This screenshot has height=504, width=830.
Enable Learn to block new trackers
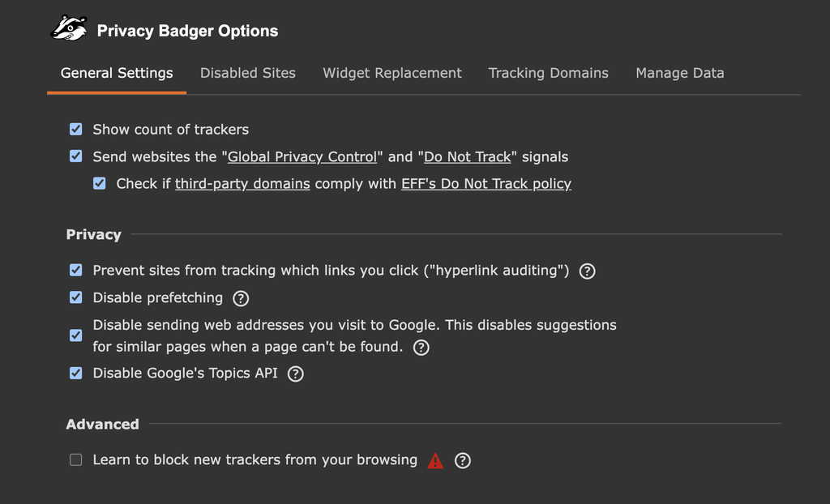tap(75, 459)
